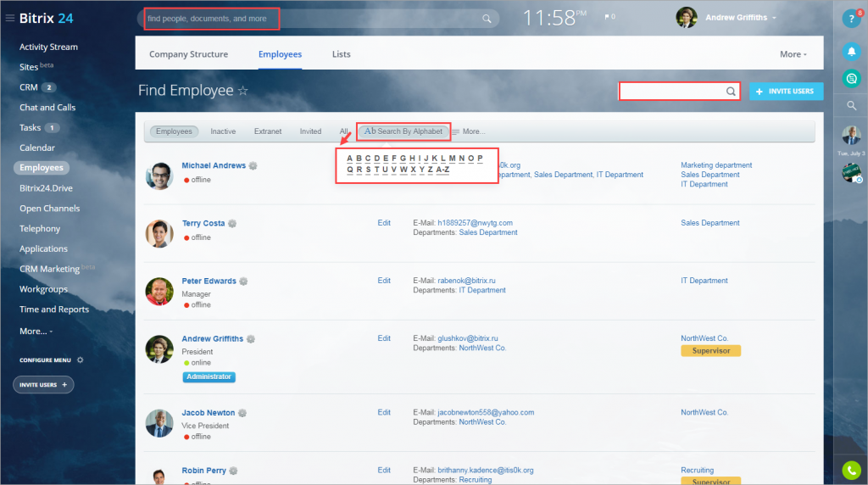Viewport: 868px width, 485px height.
Task: Click the magnifier icon in the top search bar
Action: [487, 19]
